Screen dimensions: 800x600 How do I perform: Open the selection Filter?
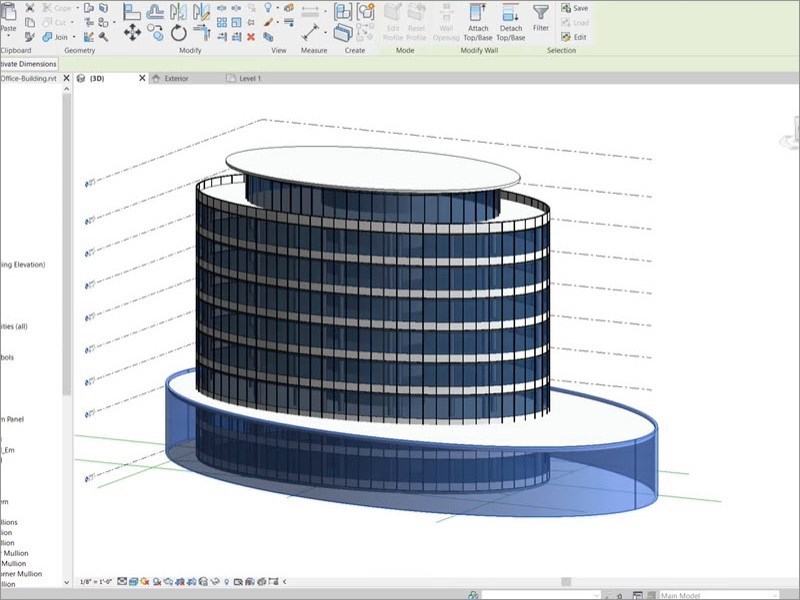point(541,18)
